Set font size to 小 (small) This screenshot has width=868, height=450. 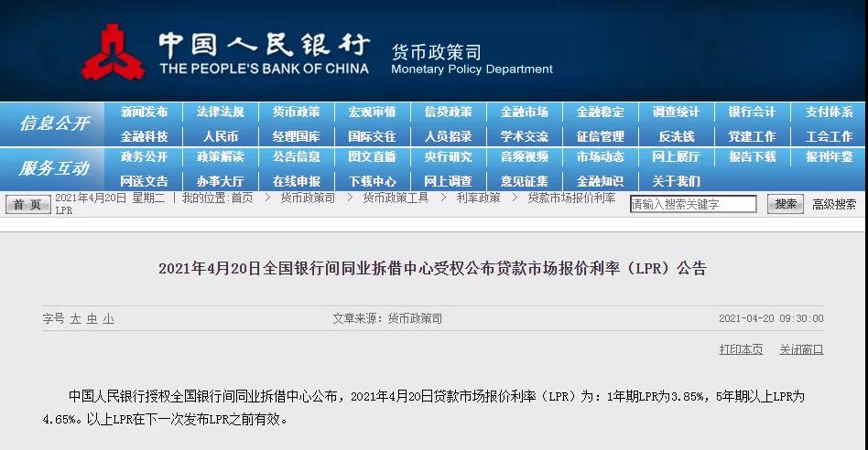point(108,319)
